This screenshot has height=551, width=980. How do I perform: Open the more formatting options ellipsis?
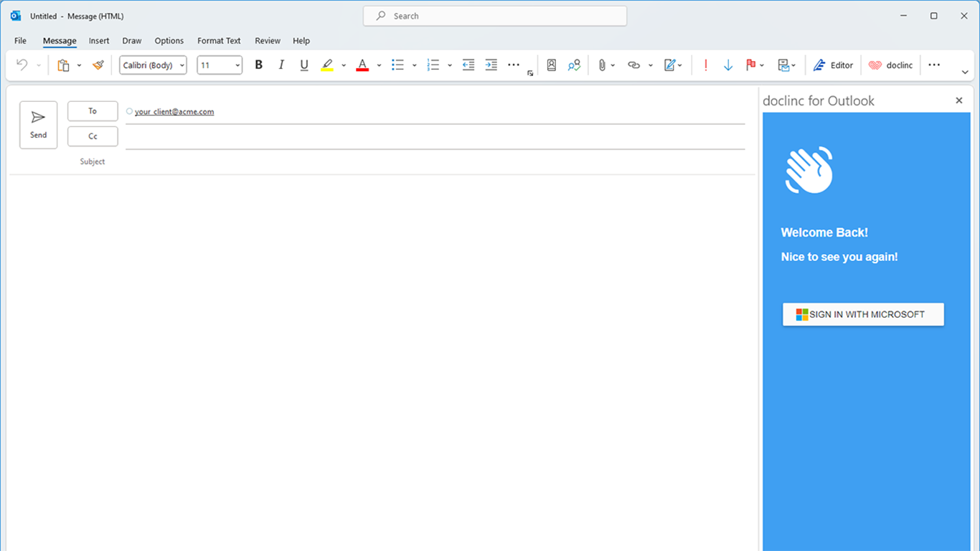point(514,65)
